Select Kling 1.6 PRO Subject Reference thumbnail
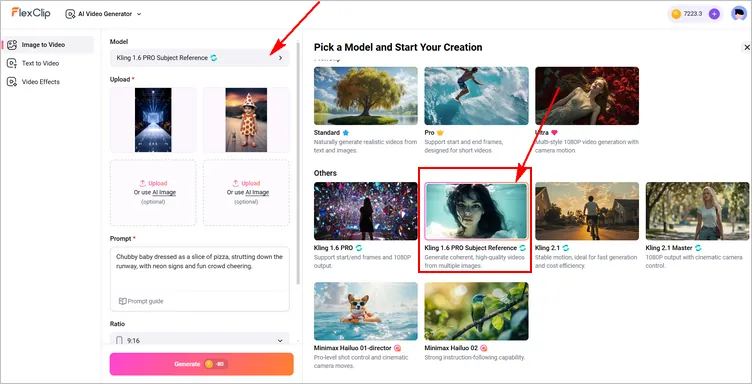The image size is (752, 384). click(476, 211)
